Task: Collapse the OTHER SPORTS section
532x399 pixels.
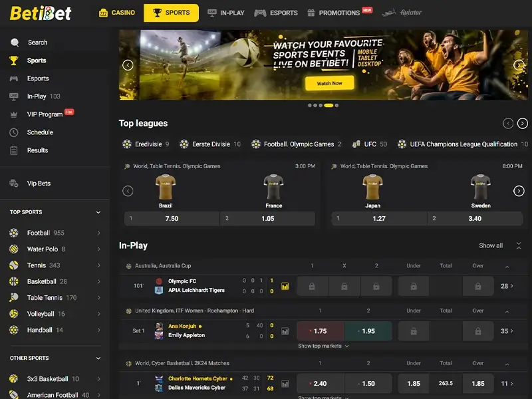Action: 98,358
